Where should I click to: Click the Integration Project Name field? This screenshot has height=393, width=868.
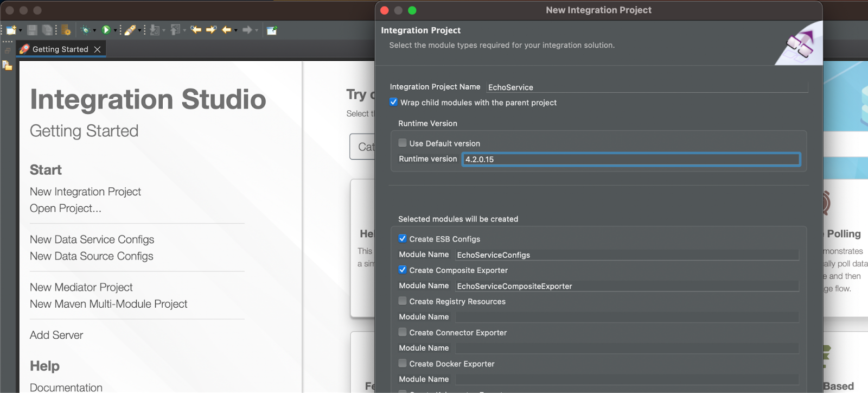[647, 87]
